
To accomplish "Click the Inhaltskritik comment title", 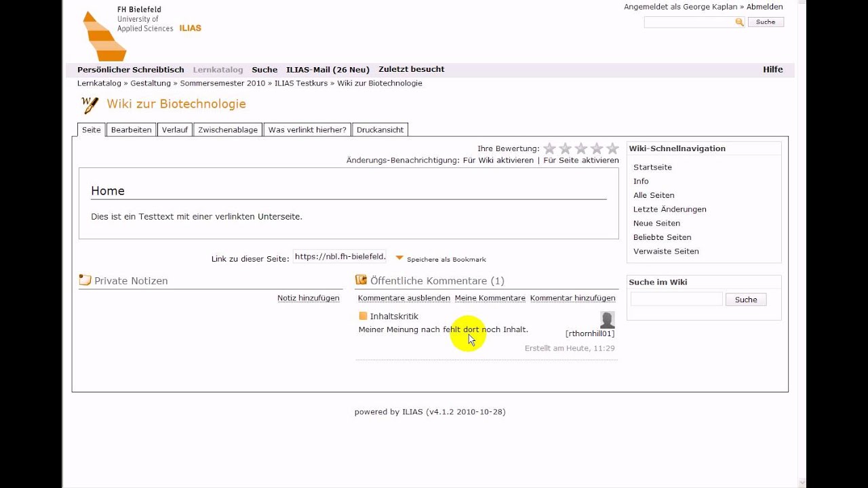I will (394, 317).
